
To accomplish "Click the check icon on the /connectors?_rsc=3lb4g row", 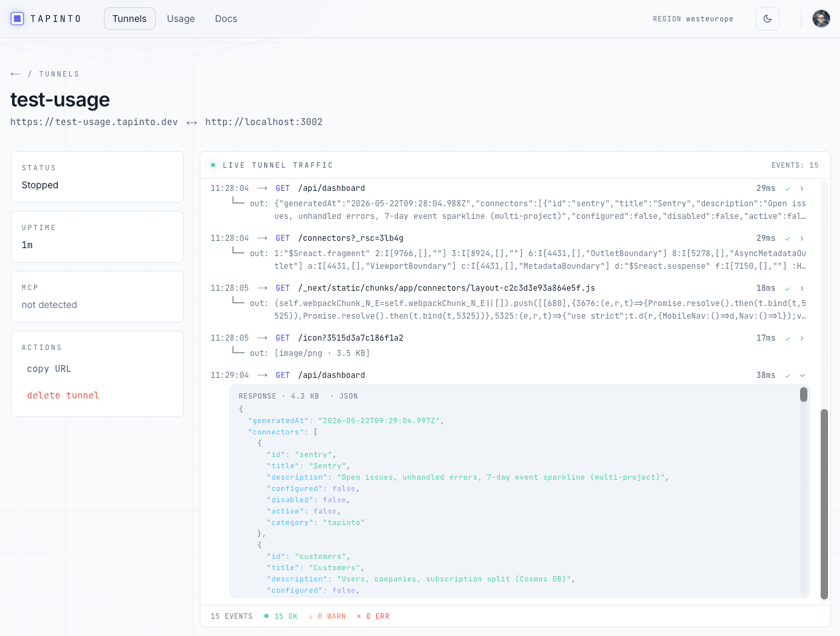I will click(787, 238).
